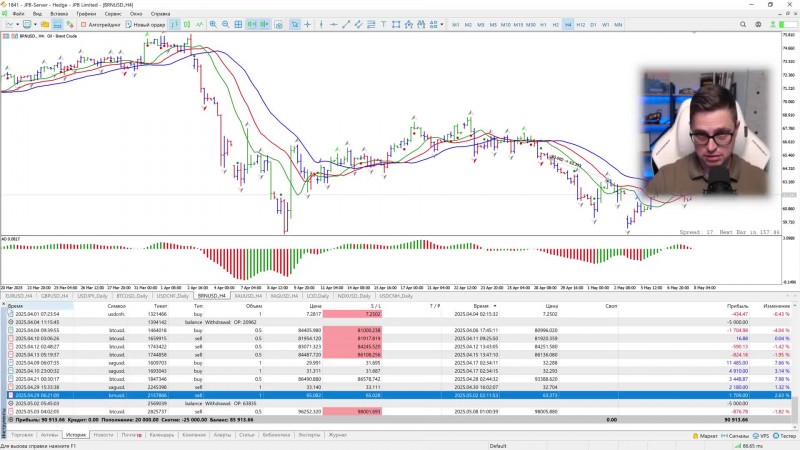Open the Почта tab in the toolbox
800x450 pixels.
(x=131, y=435)
